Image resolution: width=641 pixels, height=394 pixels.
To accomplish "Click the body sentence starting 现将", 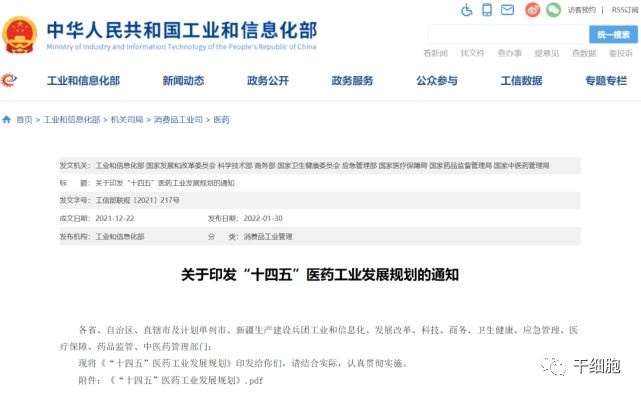I will coord(243,363).
